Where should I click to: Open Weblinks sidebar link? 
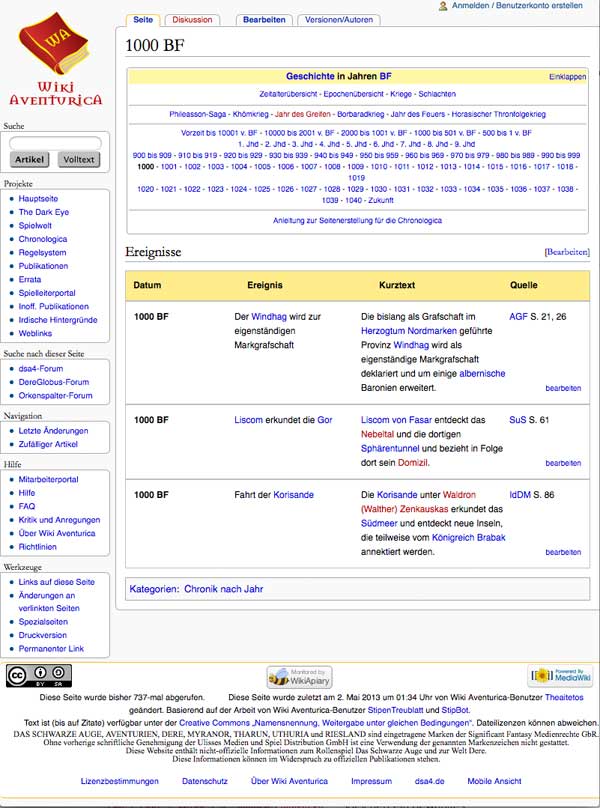pos(35,333)
